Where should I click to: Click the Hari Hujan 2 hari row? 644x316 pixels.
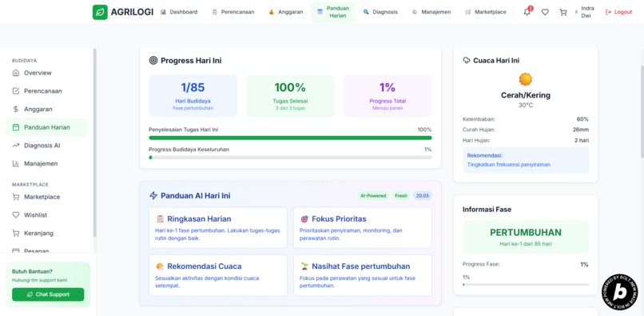click(526, 140)
